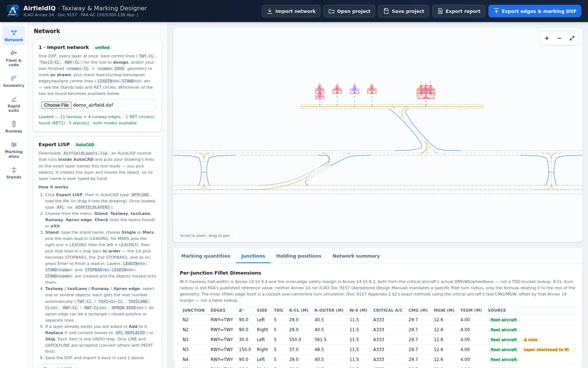This screenshot has height=368, width=588.
Task: Click the TESM (M) column header
Action: tap(471, 310)
